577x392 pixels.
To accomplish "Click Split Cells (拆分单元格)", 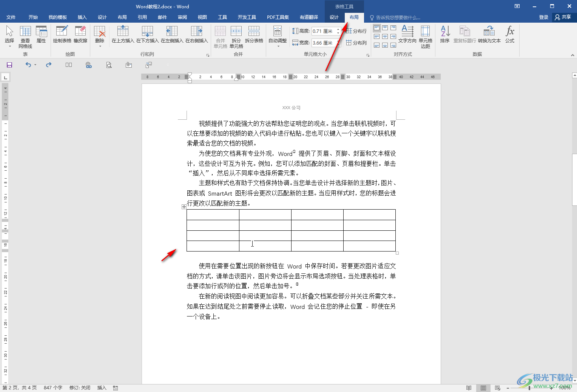I will (236, 37).
